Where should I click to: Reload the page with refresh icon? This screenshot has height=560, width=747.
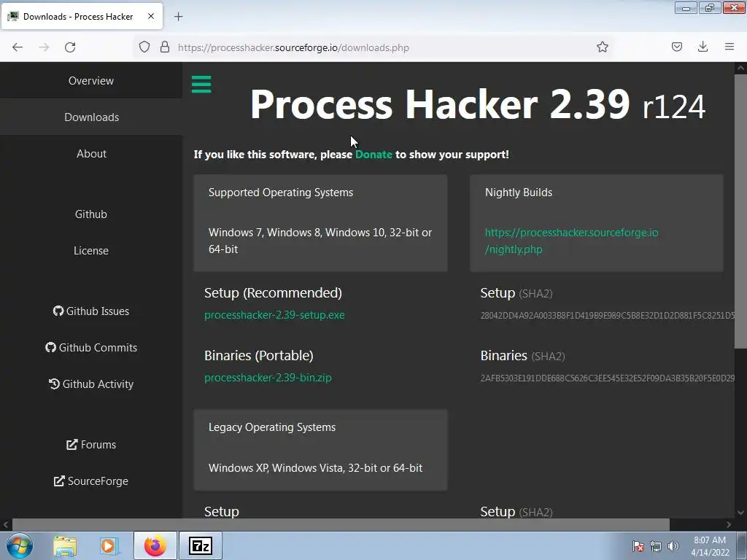point(70,47)
